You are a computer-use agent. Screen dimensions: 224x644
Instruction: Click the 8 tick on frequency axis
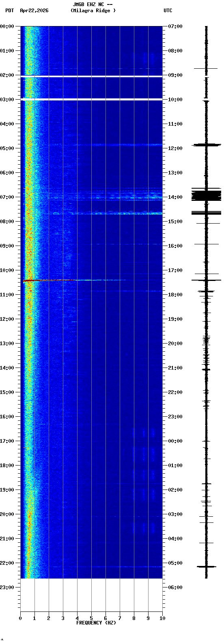[134, 618]
